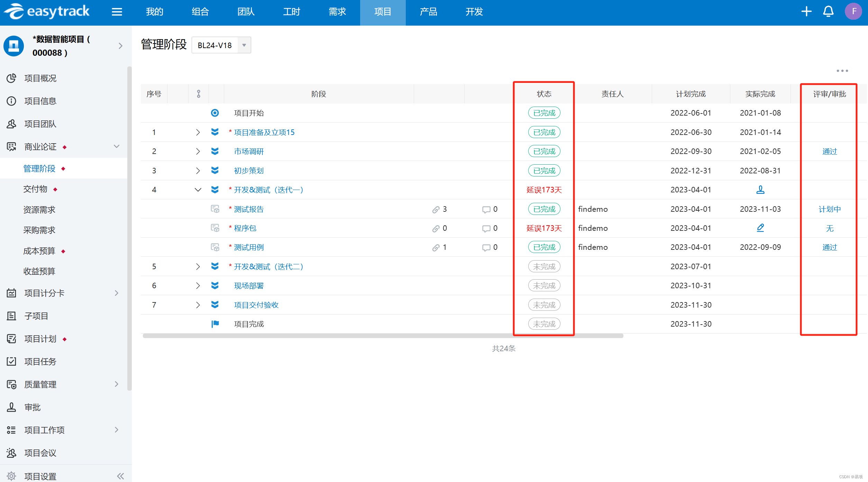This screenshot has width=868, height=482.
Task: Collapse the 商业论证 sidebar section
Action: pyautogui.click(x=117, y=146)
